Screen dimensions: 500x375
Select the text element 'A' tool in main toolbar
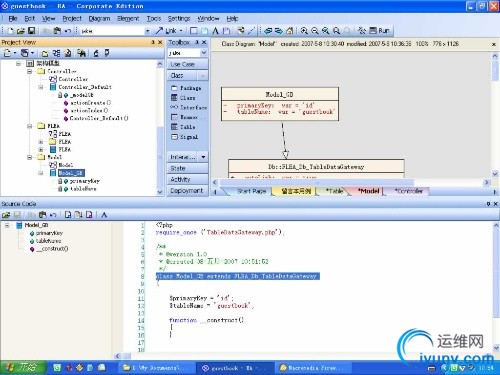click(215, 31)
